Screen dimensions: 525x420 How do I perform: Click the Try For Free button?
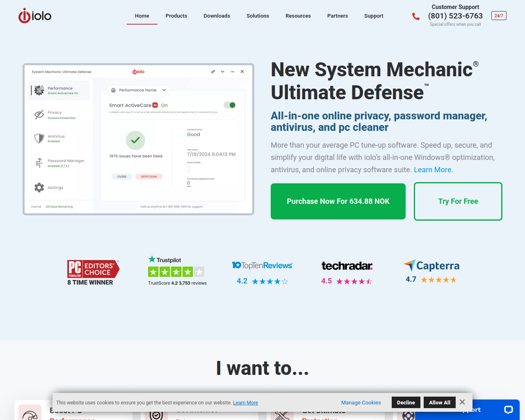tap(458, 201)
